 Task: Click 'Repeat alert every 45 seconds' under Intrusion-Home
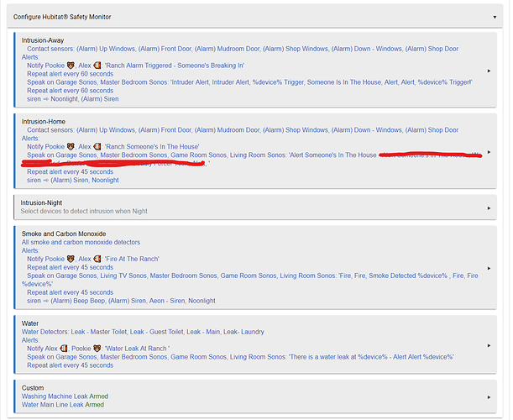pos(70,172)
